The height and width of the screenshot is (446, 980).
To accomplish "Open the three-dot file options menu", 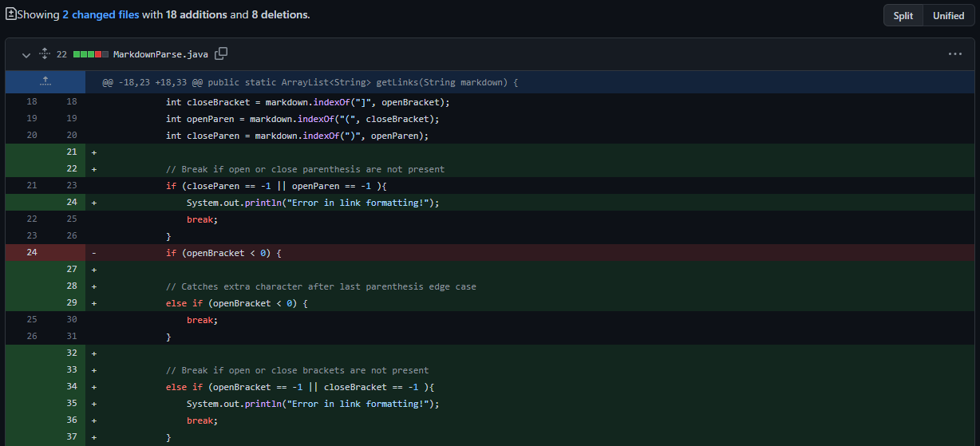I will [x=955, y=54].
